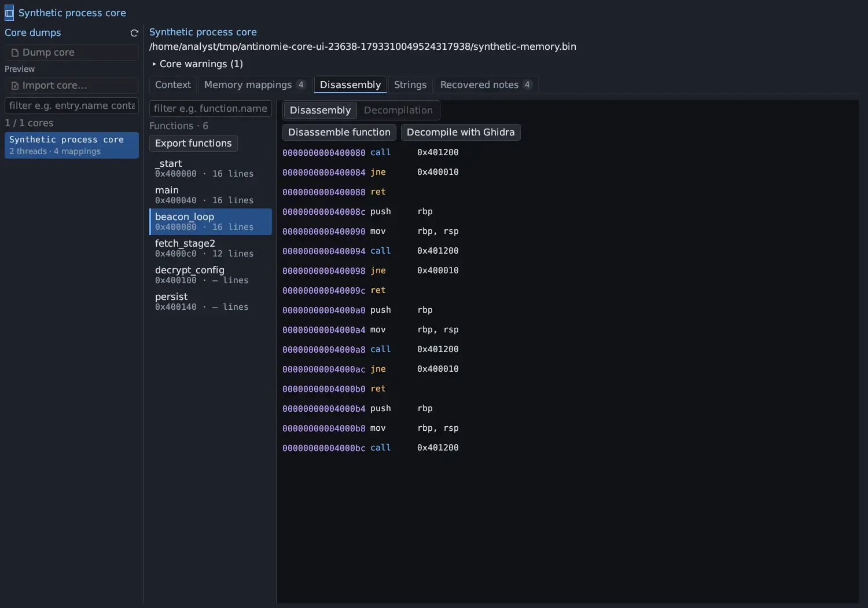Click the call instruction at address 00000000004000bc
868x608 pixels.
tap(381, 448)
